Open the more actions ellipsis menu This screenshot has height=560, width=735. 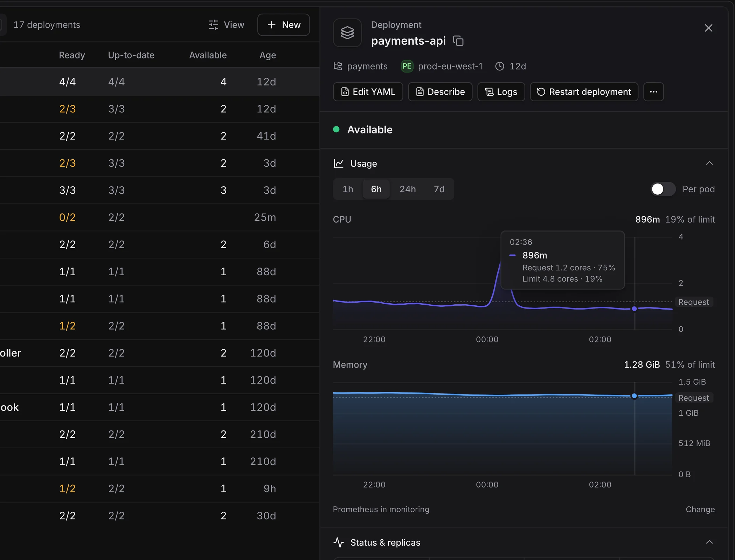653,92
